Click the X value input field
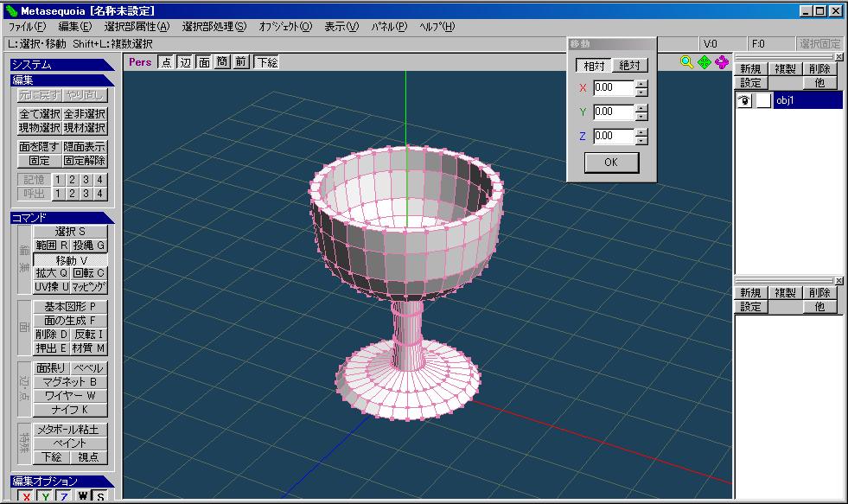Viewport: 848px width, 504px height. tap(613, 87)
